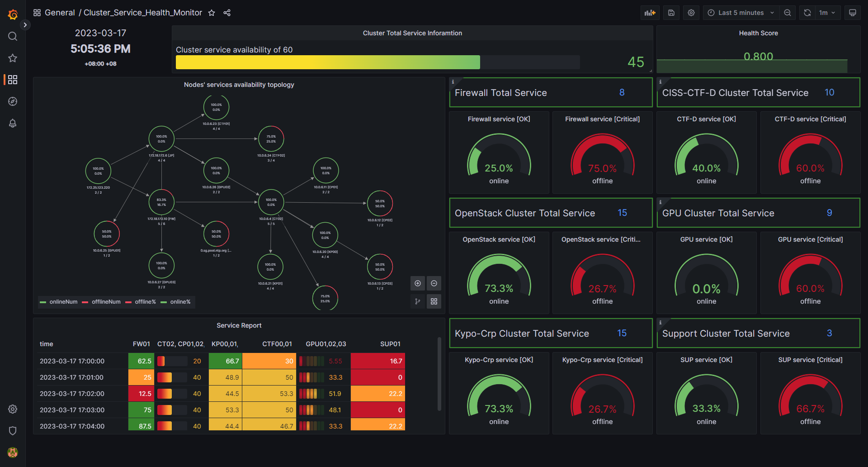The image size is (868, 467).
Task: Open Server admin shield menu
Action: click(13, 431)
